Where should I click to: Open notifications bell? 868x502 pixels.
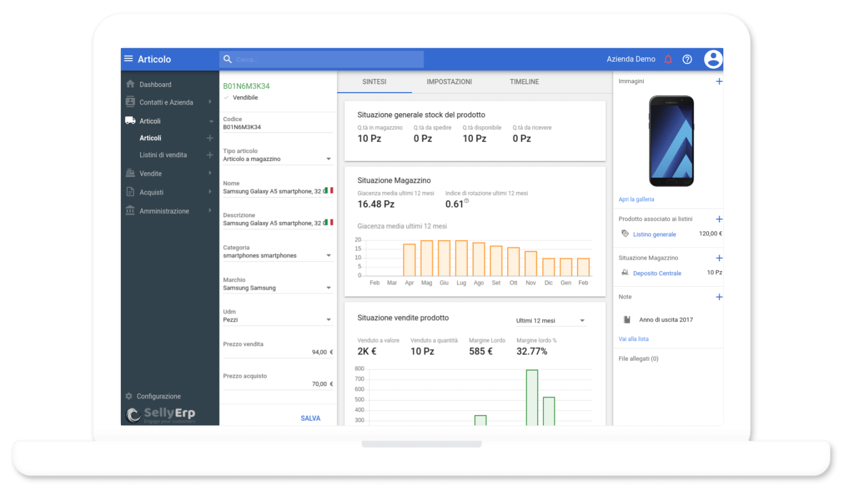pyautogui.click(x=668, y=59)
